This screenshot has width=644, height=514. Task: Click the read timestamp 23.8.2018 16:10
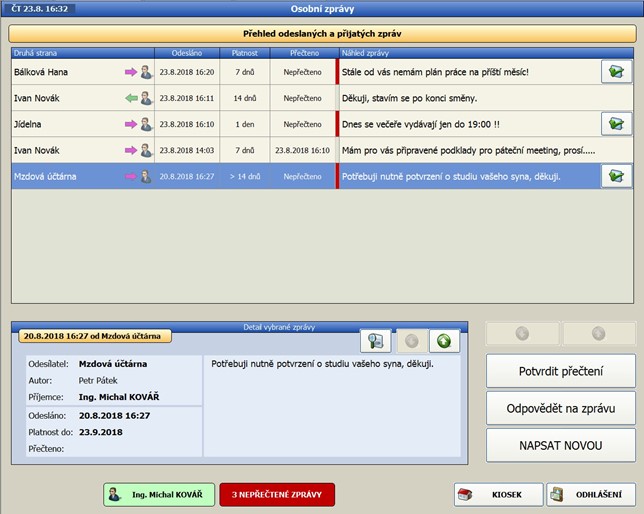coord(302,150)
